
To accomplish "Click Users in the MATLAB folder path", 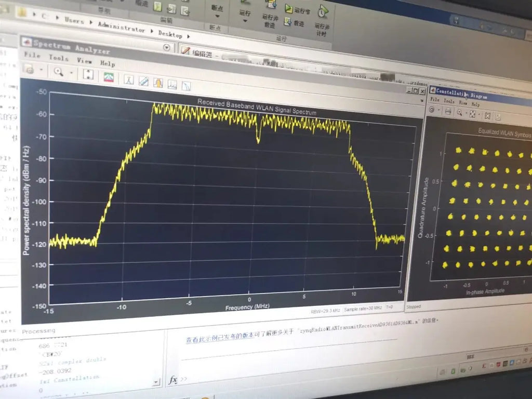I will (x=74, y=21).
